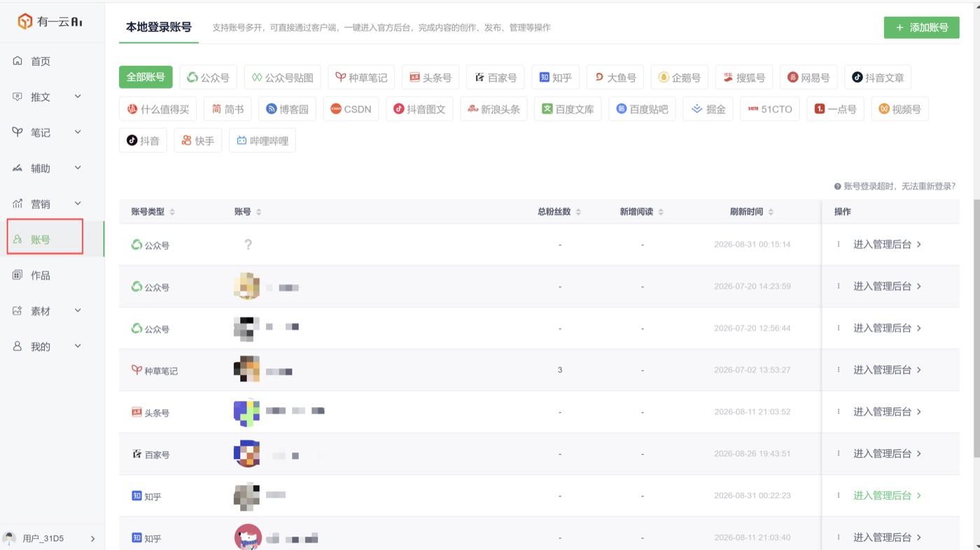
Task: Sort by 刷新时间 arrow icon
Action: tap(771, 212)
